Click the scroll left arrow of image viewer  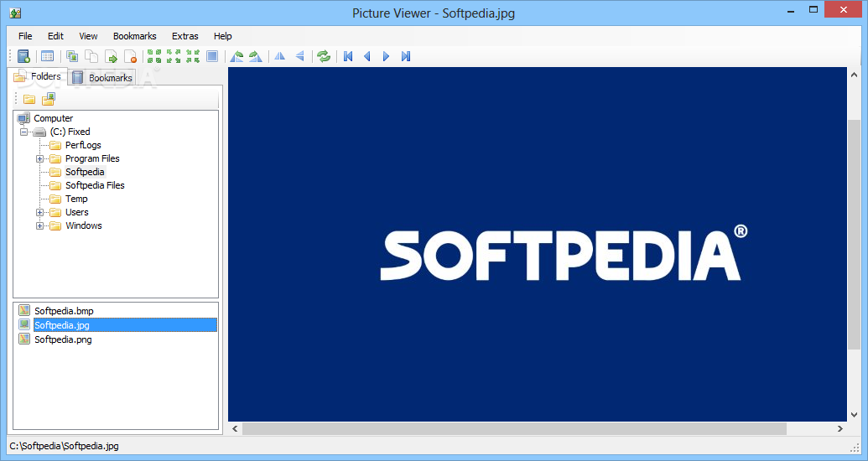236,428
